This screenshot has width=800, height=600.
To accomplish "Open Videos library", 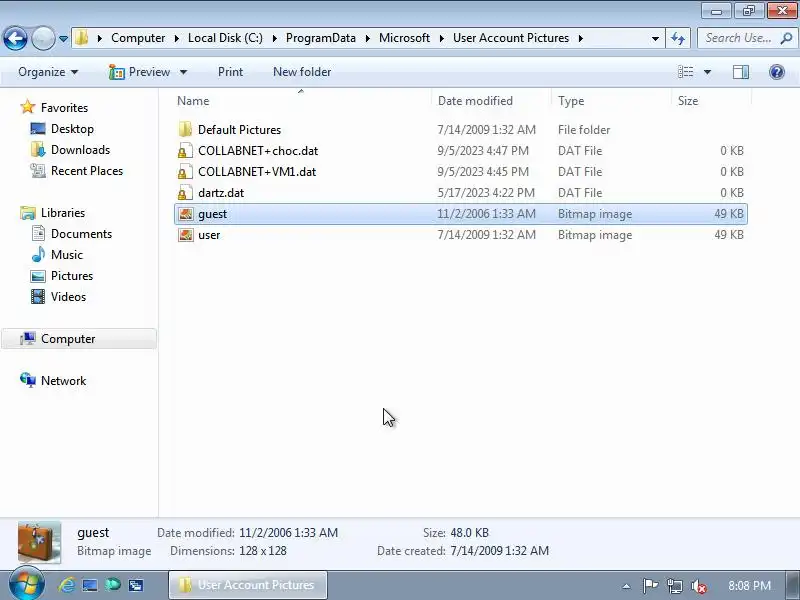I will pos(68,296).
